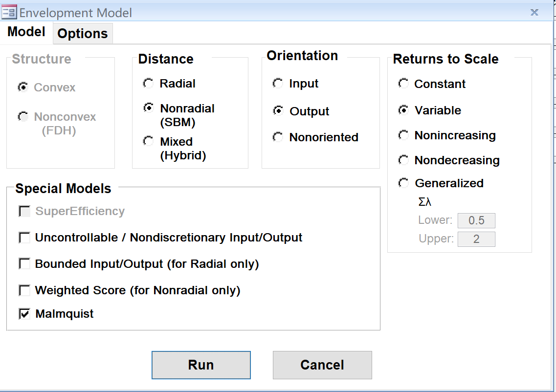
Task: Choose Nondecreasing returns to scale
Action: click(403, 160)
